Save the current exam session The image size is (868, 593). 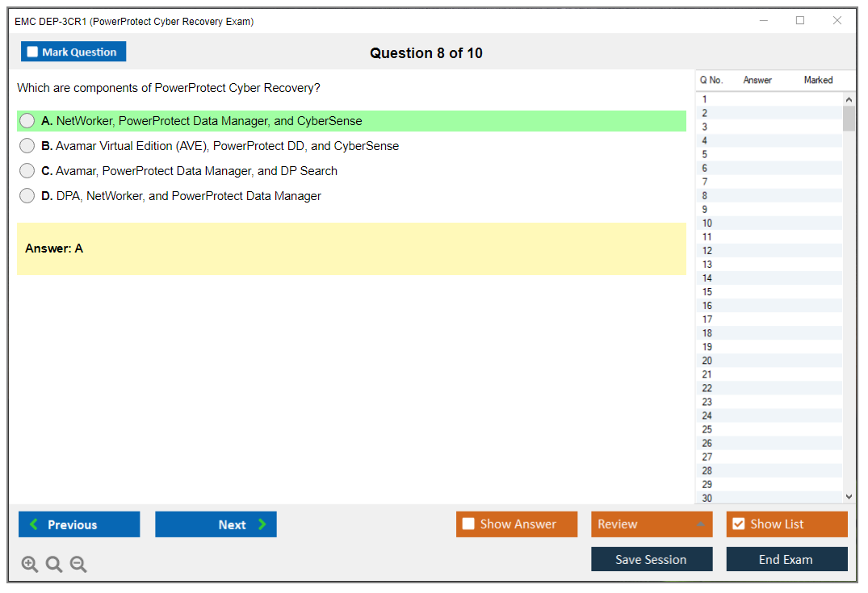click(x=651, y=559)
